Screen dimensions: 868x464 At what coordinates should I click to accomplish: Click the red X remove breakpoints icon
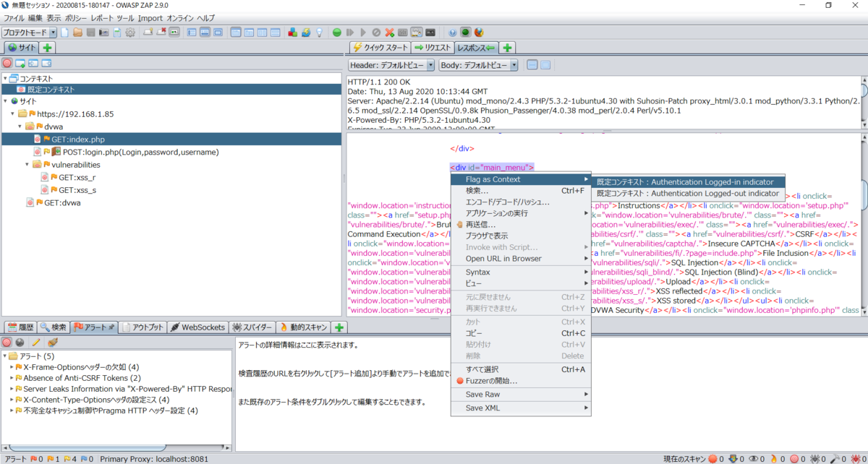coord(389,33)
